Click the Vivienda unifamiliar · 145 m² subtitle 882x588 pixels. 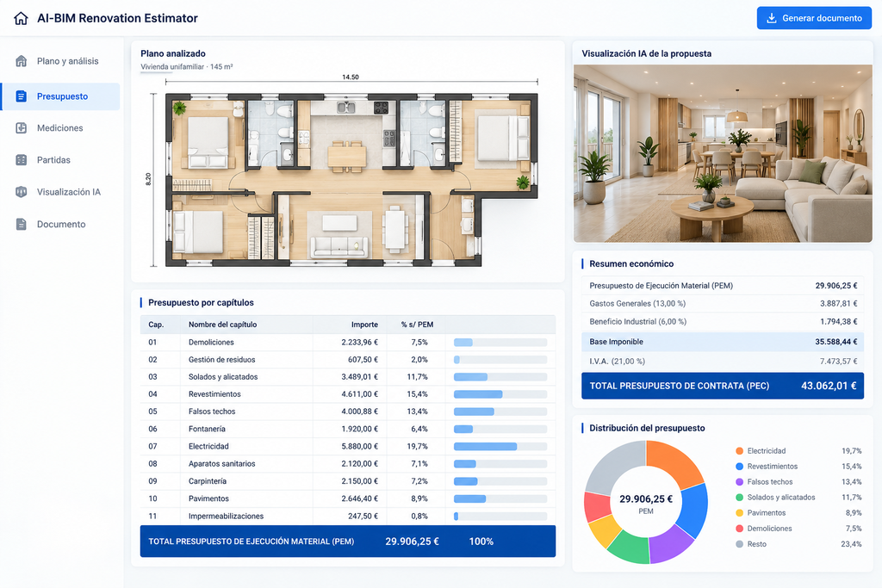tap(187, 66)
